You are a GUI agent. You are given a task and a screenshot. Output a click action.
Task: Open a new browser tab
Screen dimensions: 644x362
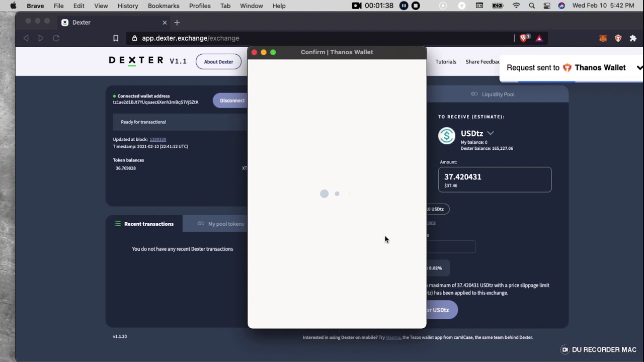coord(177,23)
